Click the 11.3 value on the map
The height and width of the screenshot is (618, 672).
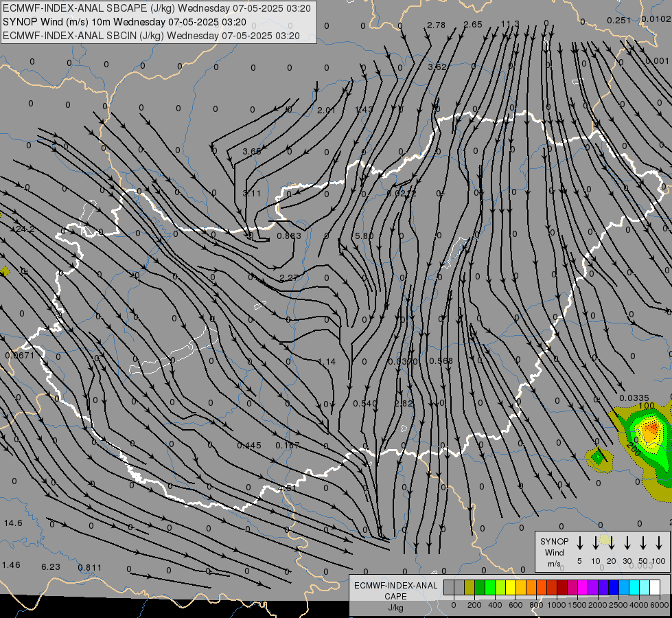(x=510, y=23)
